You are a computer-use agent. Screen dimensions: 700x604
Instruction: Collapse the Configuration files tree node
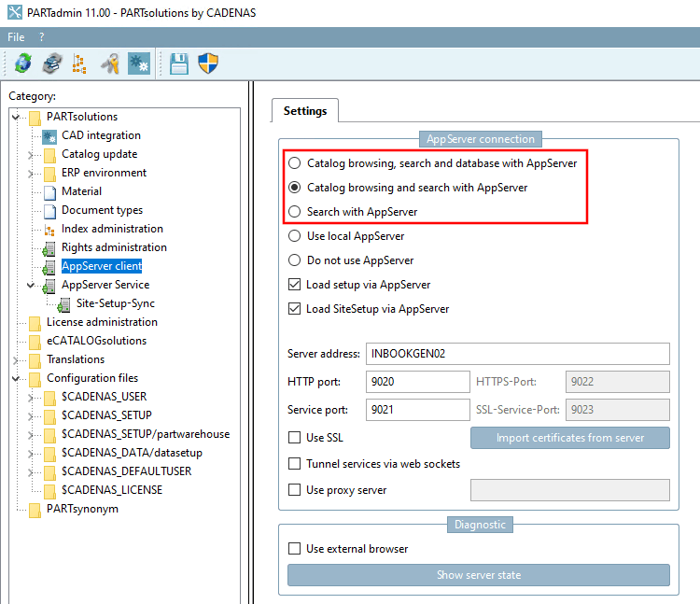(x=16, y=379)
